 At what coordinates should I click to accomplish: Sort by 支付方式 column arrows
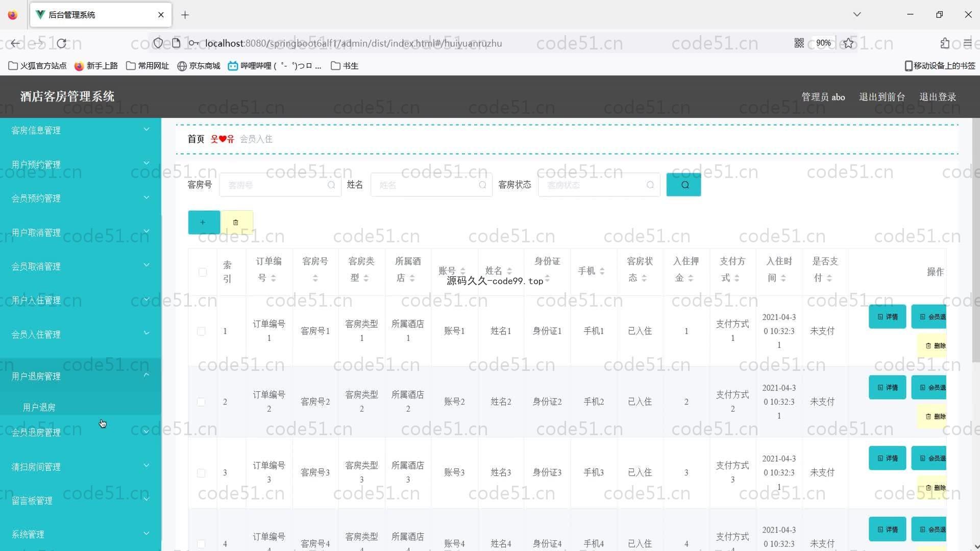click(737, 278)
